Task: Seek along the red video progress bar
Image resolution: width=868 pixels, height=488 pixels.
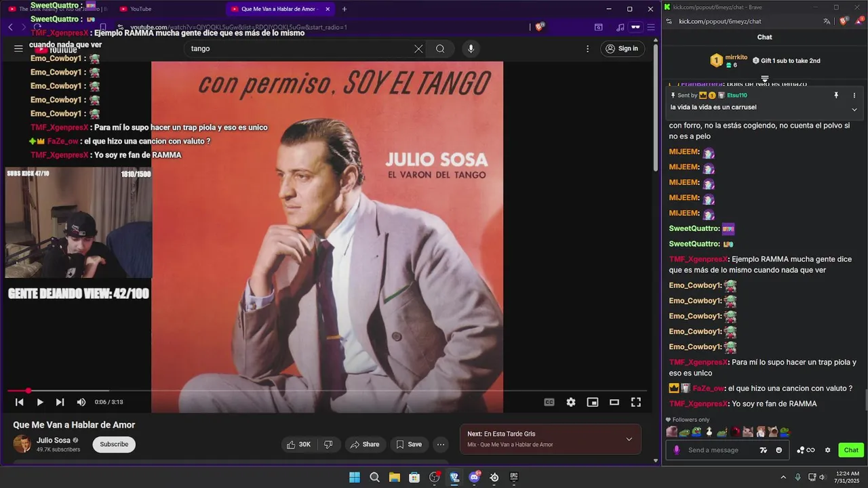Action: (x=327, y=390)
